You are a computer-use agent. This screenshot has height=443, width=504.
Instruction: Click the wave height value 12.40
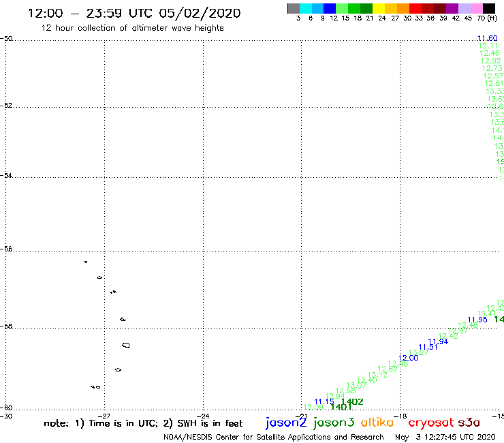coord(366,380)
